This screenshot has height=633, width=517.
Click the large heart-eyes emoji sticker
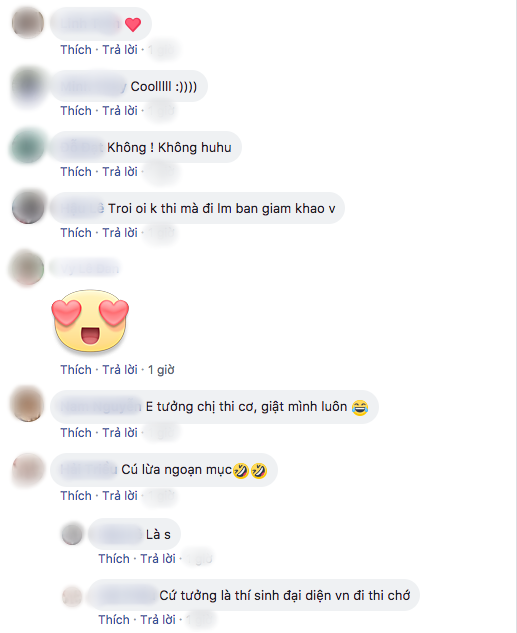pos(90,320)
